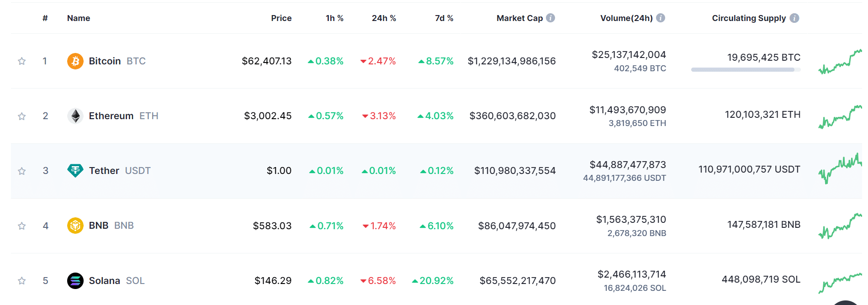Add BNB to watchlist with star

(x=21, y=226)
